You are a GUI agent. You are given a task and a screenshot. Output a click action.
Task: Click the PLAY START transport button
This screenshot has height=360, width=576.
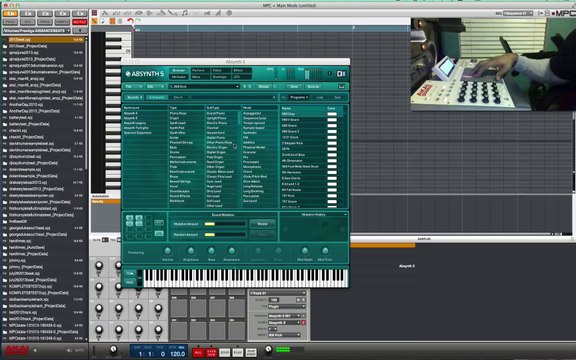pos(251,353)
